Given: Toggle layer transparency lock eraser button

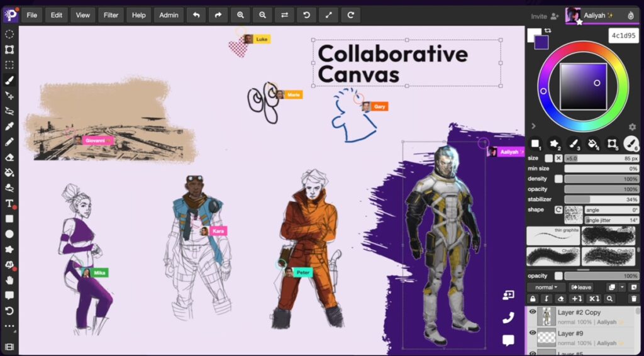Looking at the screenshot, I should click(560, 299).
